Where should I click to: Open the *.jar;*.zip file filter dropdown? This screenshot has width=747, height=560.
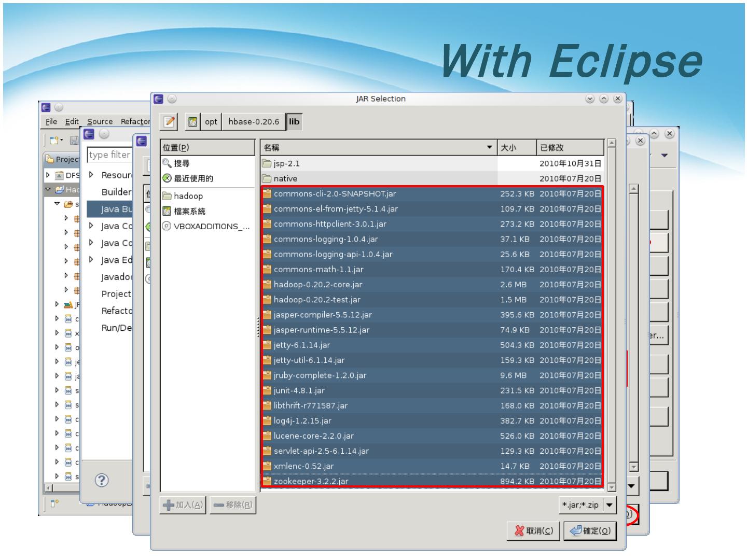click(x=588, y=505)
